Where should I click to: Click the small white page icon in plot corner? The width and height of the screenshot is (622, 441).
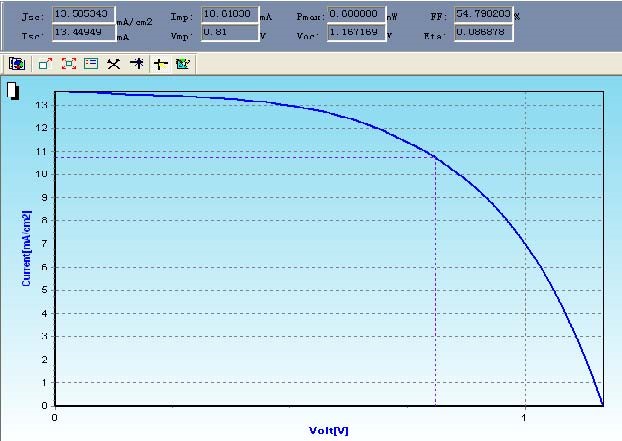(x=13, y=92)
